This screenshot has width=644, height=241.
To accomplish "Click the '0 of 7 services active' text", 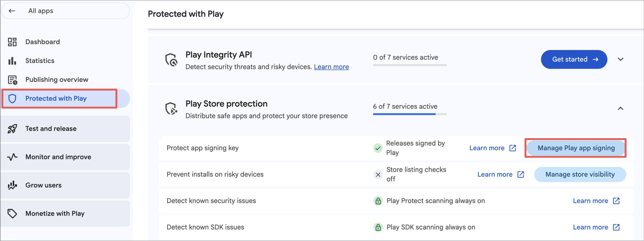I will click(x=405, y=57).
